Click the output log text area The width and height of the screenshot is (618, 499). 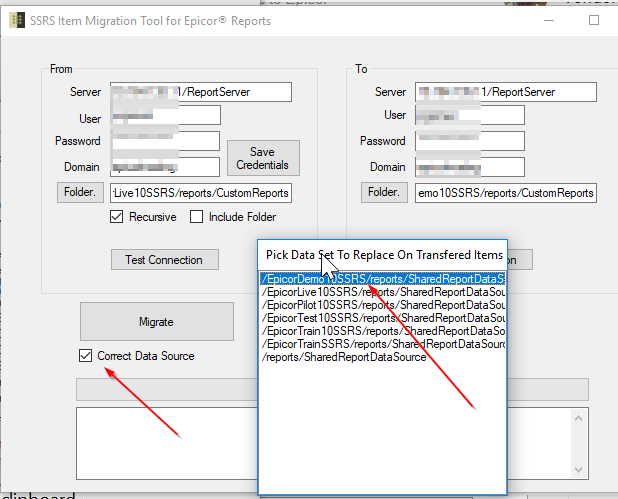pyautogui.click(x=166, y=443)
